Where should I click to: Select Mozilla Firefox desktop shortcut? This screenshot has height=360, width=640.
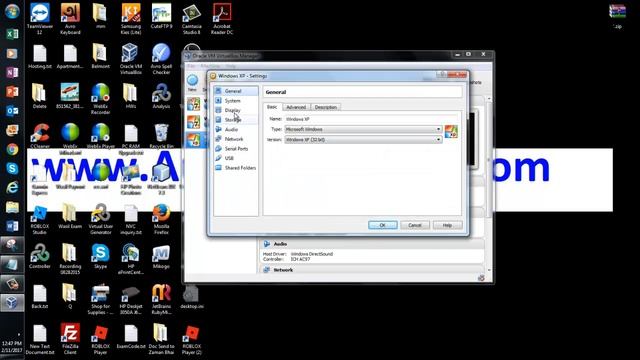(x=161, y=219)
